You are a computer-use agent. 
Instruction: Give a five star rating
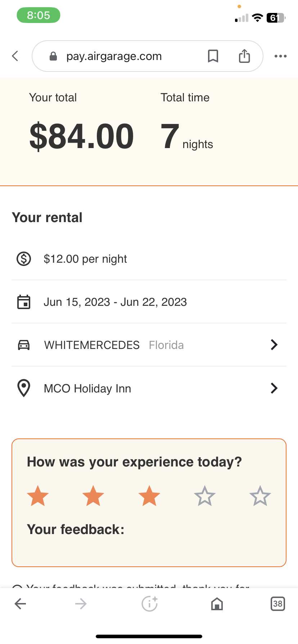[260, 496]
